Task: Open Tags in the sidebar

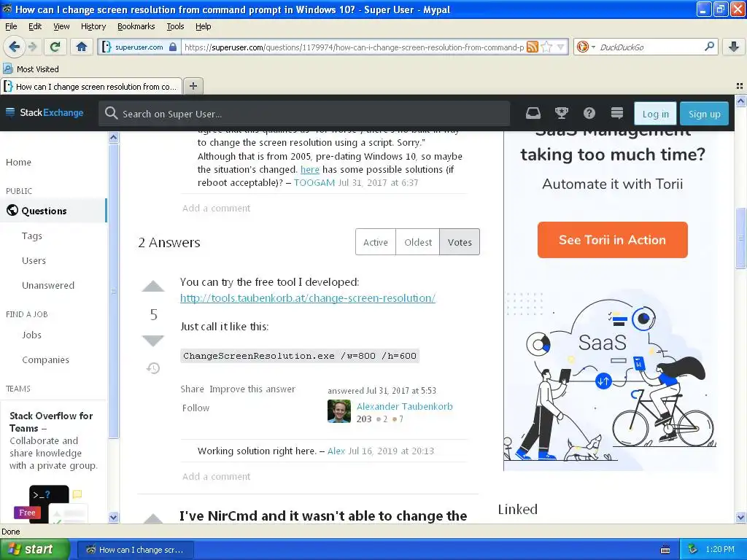Action: (32, 236)
